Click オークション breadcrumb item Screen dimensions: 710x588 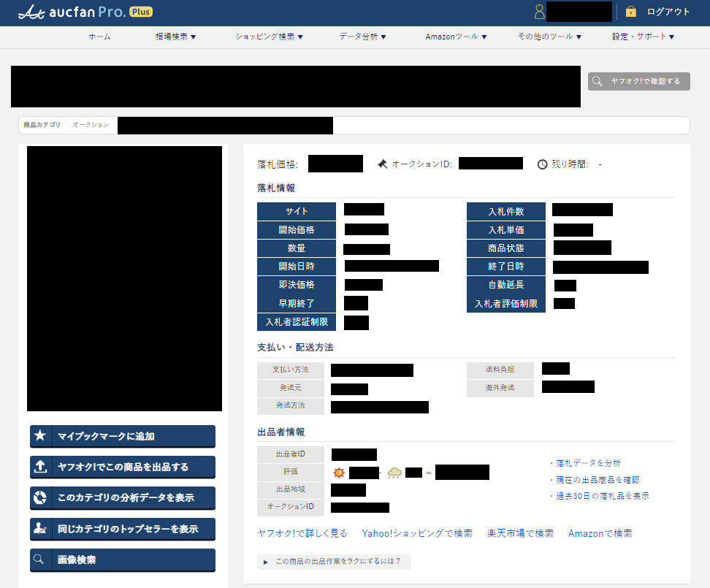click(91, 124)
